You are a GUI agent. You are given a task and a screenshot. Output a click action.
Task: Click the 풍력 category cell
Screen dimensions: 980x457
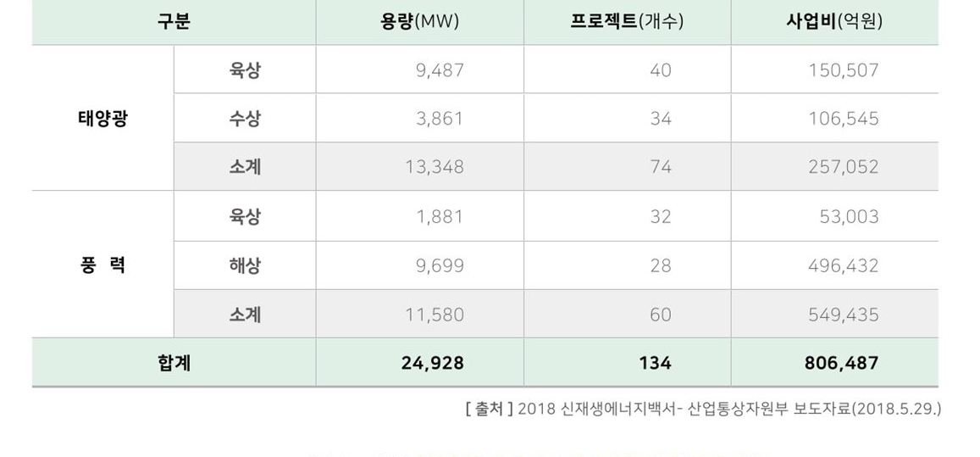pos(102,265)
